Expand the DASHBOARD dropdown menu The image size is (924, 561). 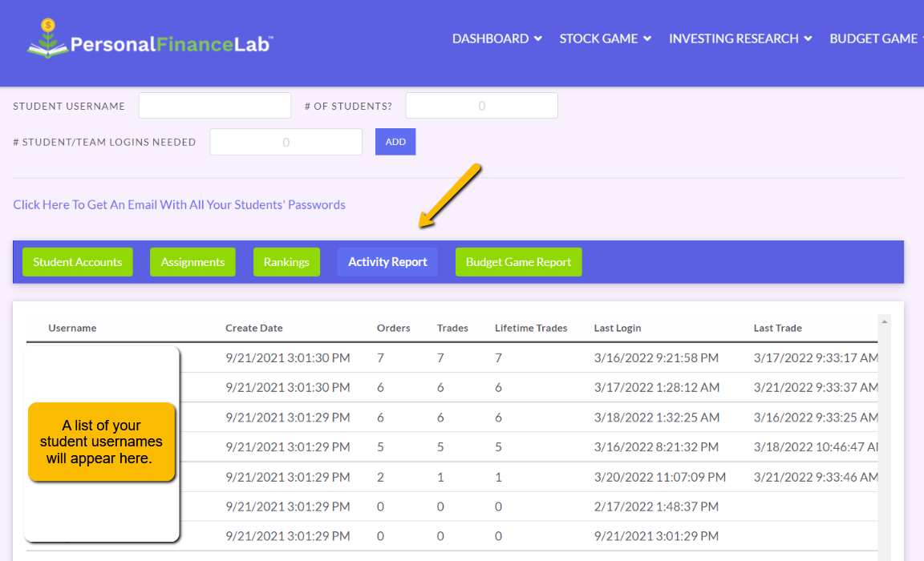(496, 38)
